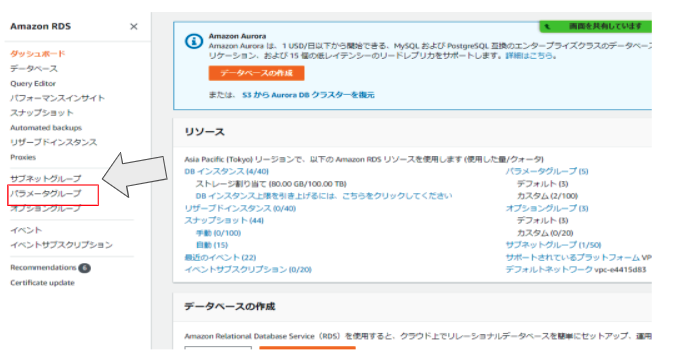
Task: Open Recommendations in sidebar
Action: pyautogui.click(x=43, y=267)
